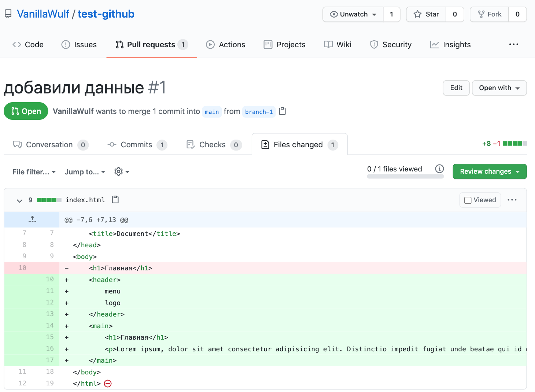Click the branch-1 head branch link
This screenshot has height=392, width=535.
[x=259, y=112]
